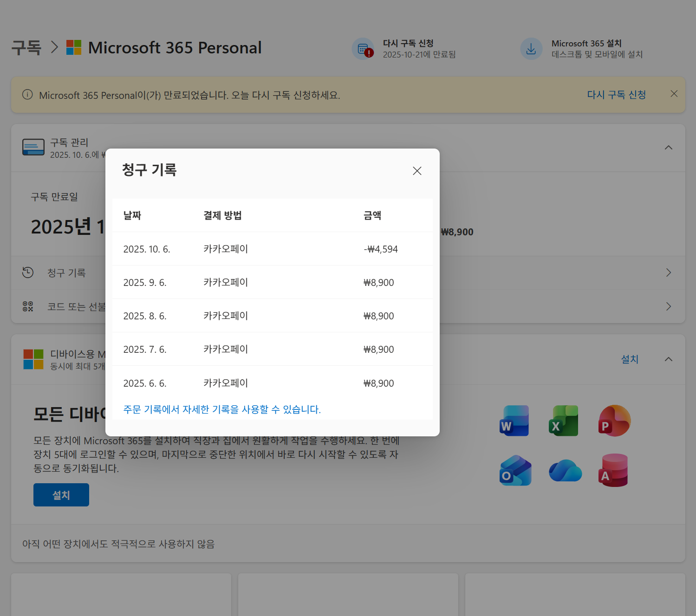This screenshot has height=616, width=696.
Task: Click the OneDrive cloud icon
Action: point(565,471)
